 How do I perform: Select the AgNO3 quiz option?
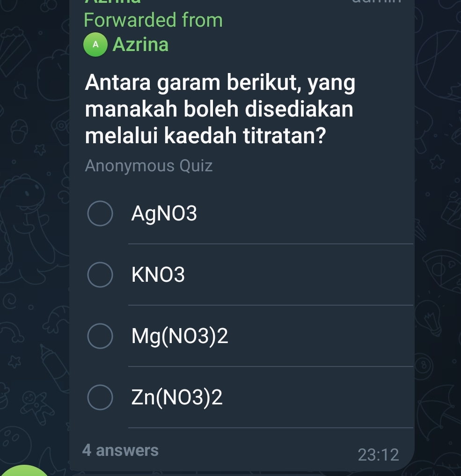pos(164,213)
